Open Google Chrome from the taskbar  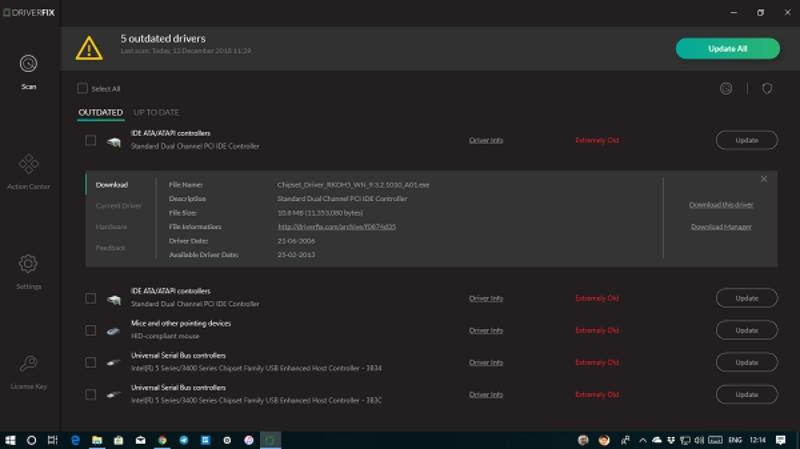[162, 440]
